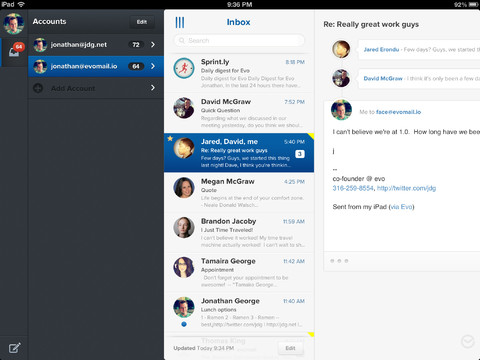The height and width of the screenshot is (360, 480).
Task: Open Megan McGraw's Quote email
Action: click(x=239, y=192)
